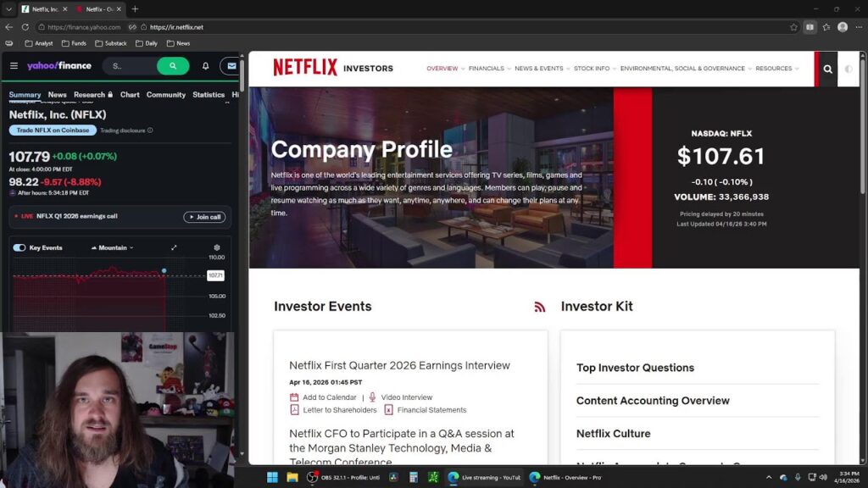Toggle the Key Events switch off
The image size is (868, 488).
click(x=19, y=248)
